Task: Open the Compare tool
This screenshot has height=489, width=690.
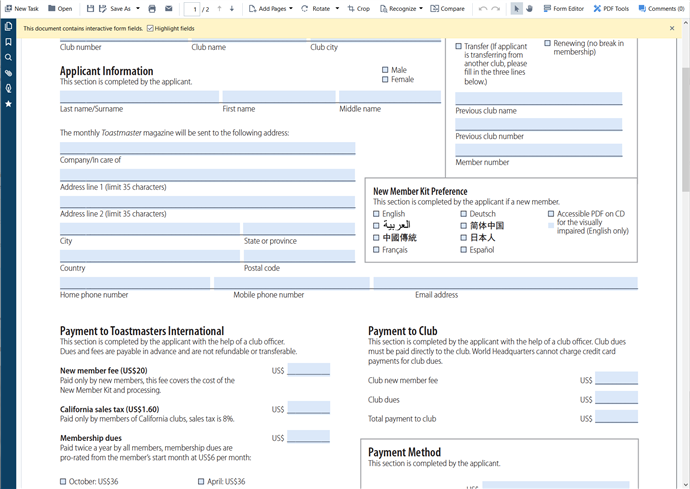Action: pyautogui.click(x=447, y=8)
